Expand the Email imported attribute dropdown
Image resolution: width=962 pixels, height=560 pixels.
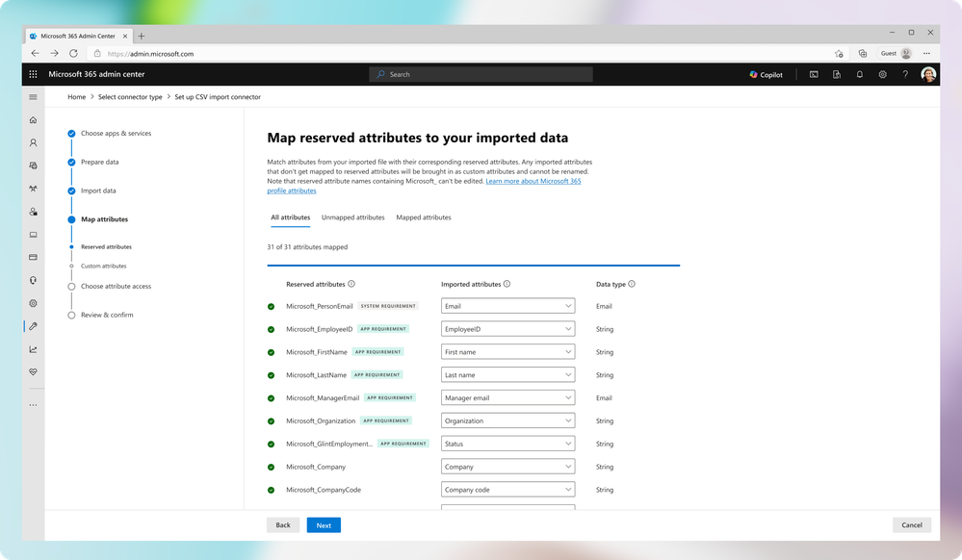click(x=507, y=306)
